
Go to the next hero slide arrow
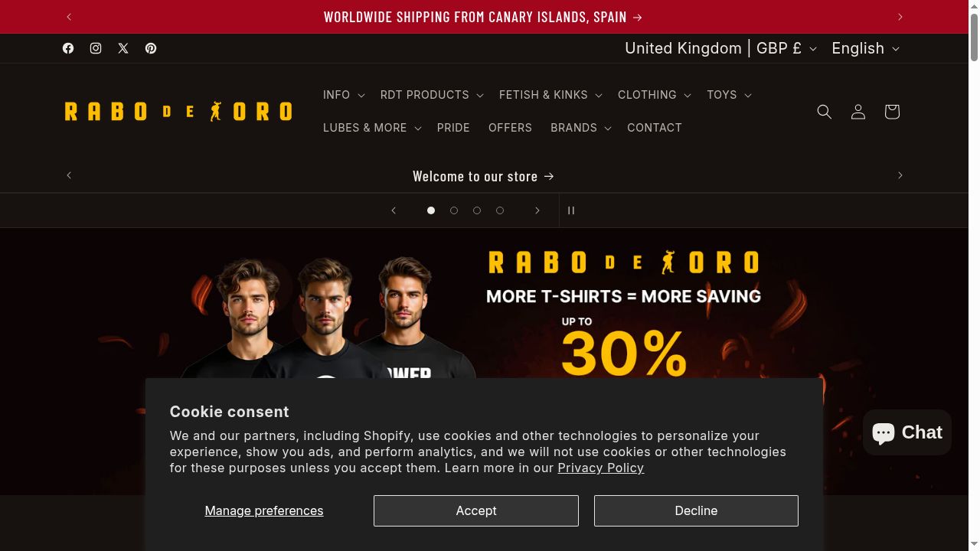(537, 210)
